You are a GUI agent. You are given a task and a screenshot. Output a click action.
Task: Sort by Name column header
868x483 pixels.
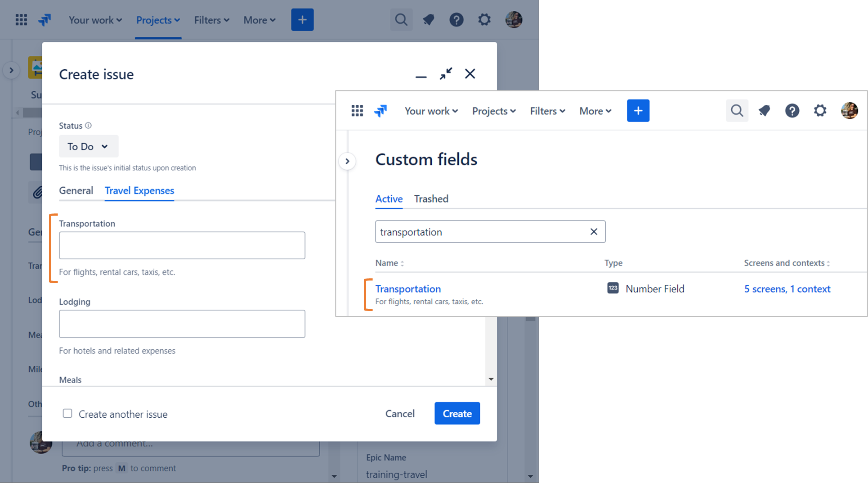389,263
